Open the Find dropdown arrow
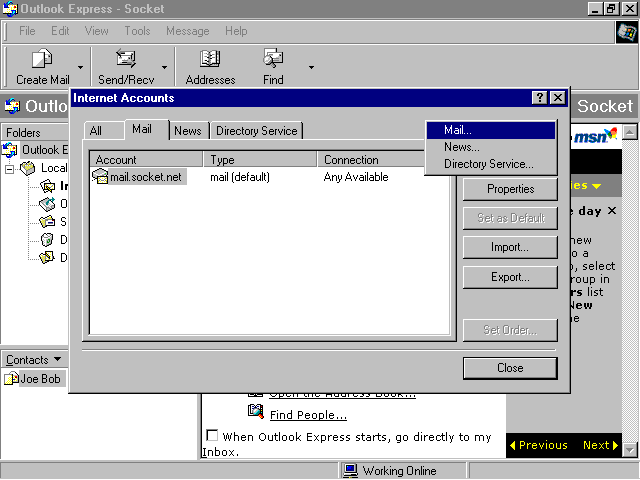The image size is (640, 480). click(x=311, y=67)
